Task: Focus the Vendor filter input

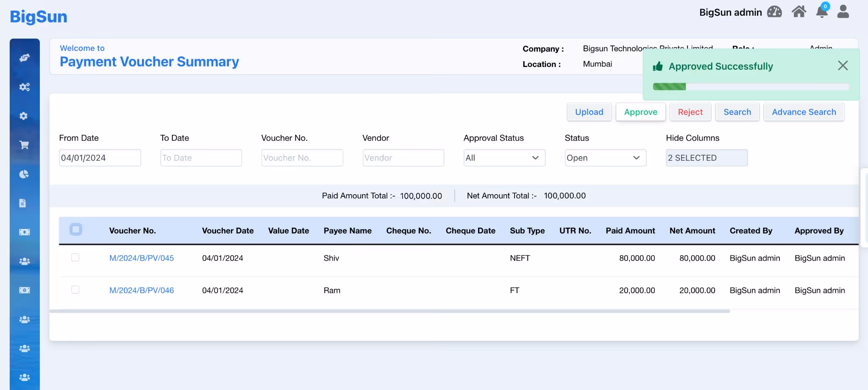Action: pyautogui.click(x=403, y=158)
